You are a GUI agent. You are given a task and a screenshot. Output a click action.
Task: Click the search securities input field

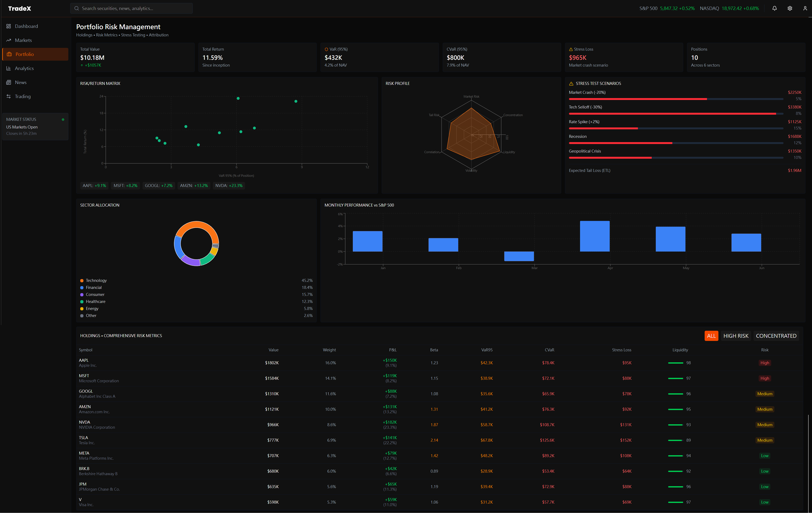pyautogui.click(x=131, y=8)
